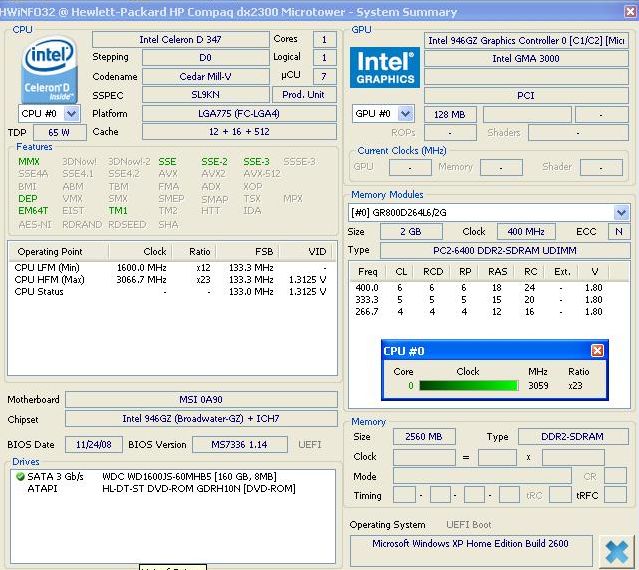The width and height of the screenshot is (639, 570).
Task: Click the Intel Celeron D logo
Action: 49,68
